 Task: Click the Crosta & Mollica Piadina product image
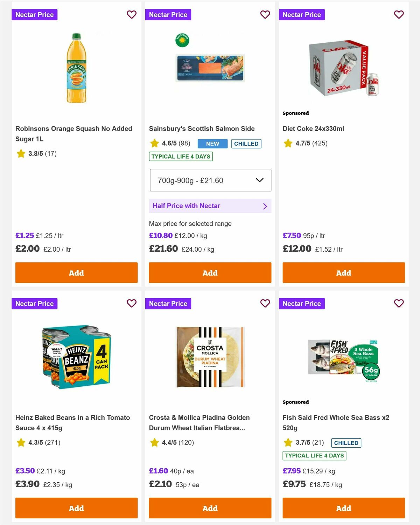pos(210,356)
